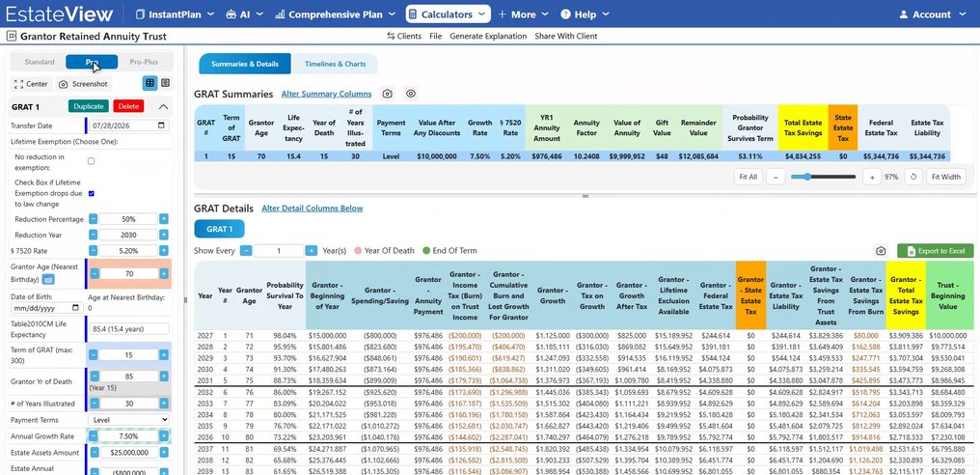Click the Table2010CM Life Expectancy field
This screenshot has height=475, width=980.
(x=128, y=328)
